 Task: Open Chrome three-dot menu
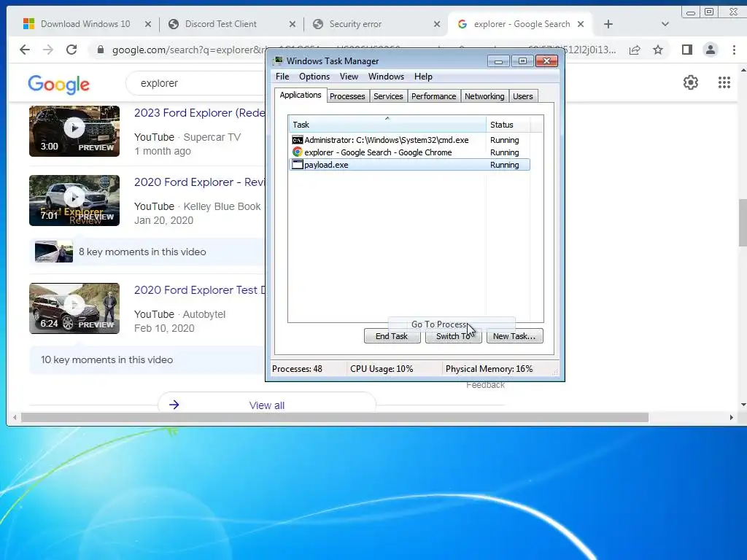pos(734,50)
